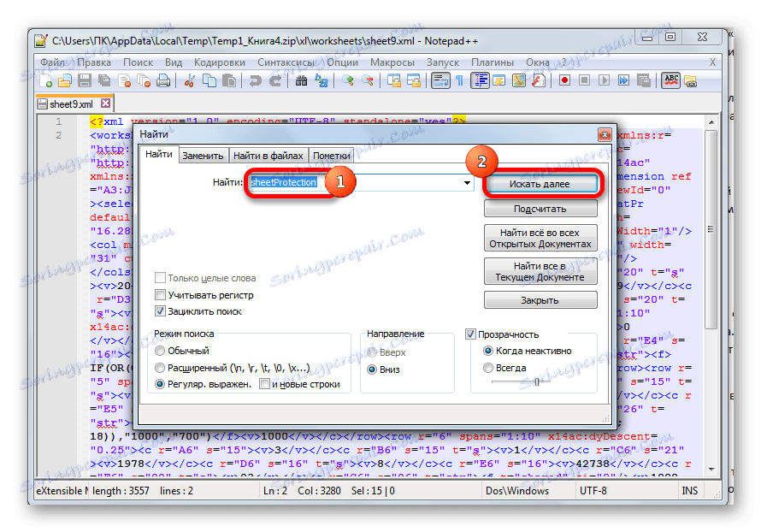Click the Print toolbar icon
This screenshot has height=532, width=761.
point(163,81)
